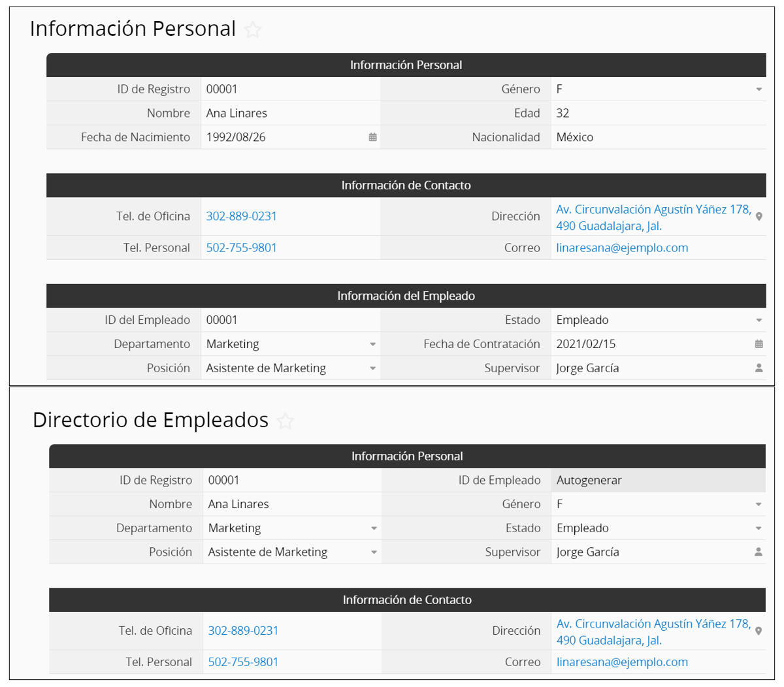Screen dimensions: 784x687
Task: Star the Información Personal sheet as favorite
Action: tap(253, 29)
